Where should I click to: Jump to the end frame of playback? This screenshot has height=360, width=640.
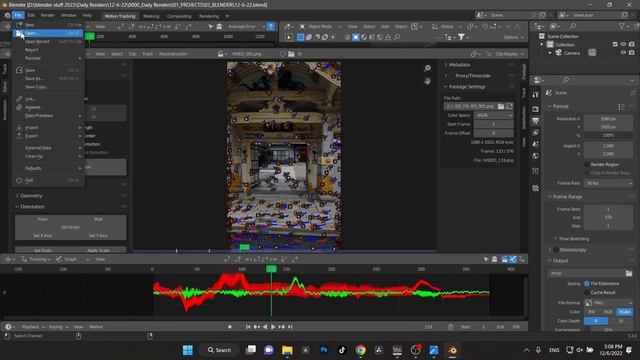point(290,327)
